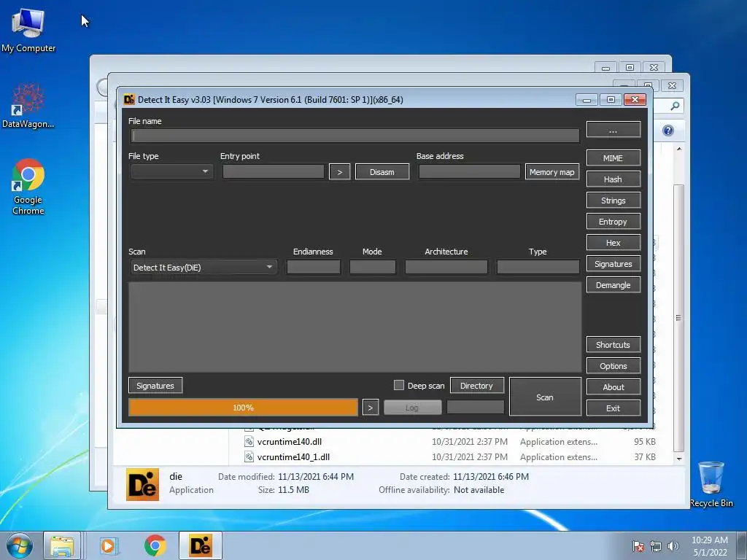Open the Shortcuts button
Image resolution: width=747 pixels, height=560 pixels.
613,345
